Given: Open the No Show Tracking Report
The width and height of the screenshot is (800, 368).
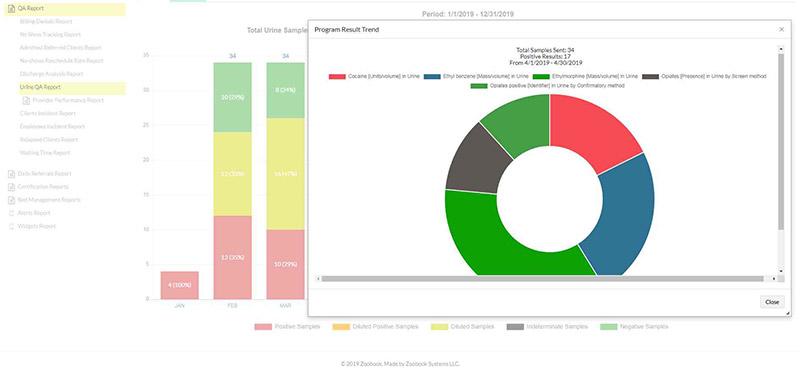Looking at the screenshot, I should (50, 35).
